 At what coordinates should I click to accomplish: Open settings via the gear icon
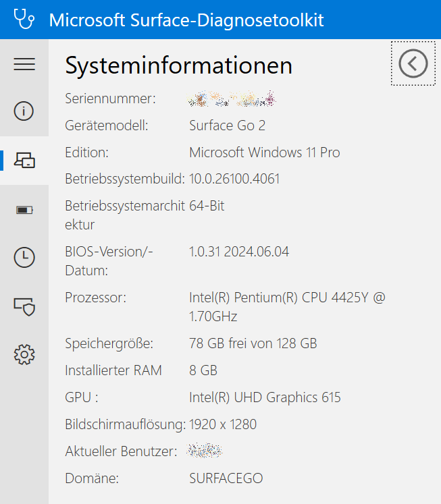[24, 354]
